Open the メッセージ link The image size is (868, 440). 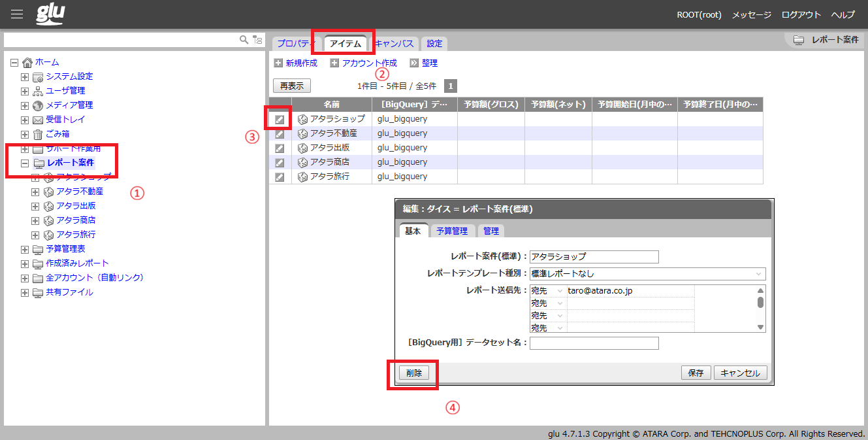click(751, 14)
